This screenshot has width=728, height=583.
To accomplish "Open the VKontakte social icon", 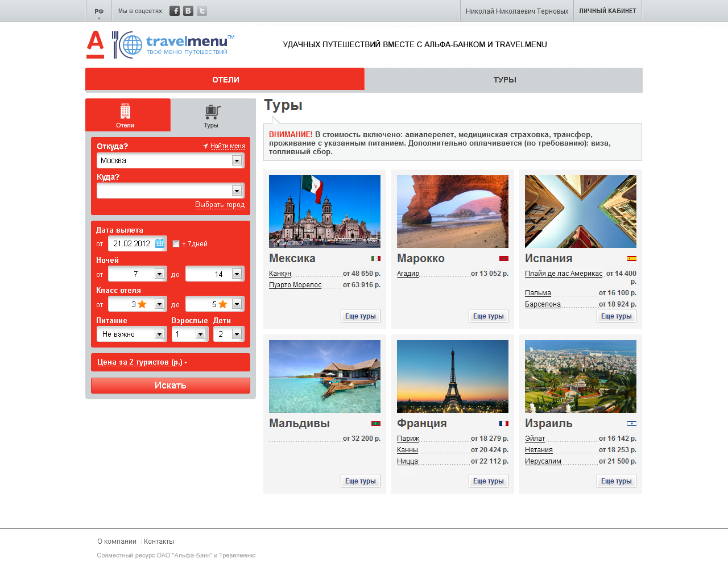I will pos(188,11).
